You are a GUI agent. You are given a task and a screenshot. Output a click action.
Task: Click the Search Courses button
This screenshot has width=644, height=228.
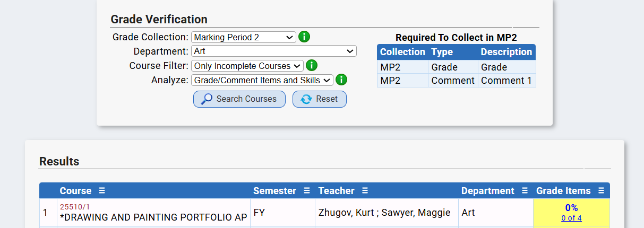tap(239, 99)
